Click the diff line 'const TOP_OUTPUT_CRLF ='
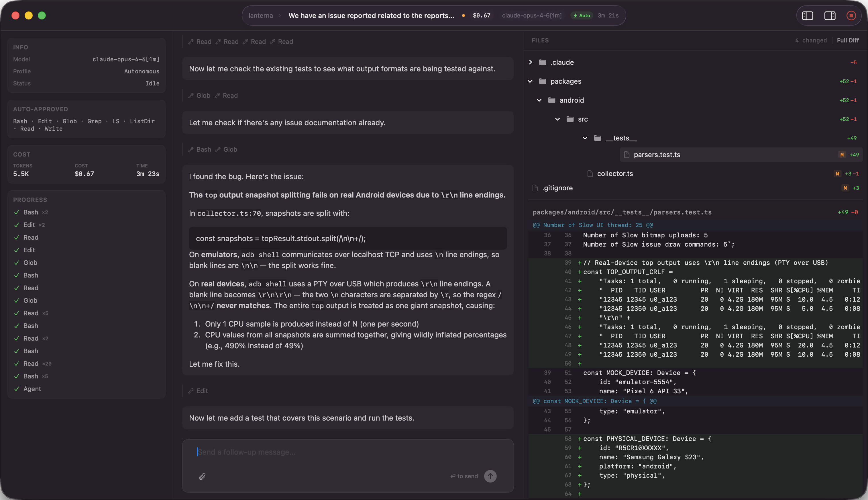This screenshot has height=500, width=868. coord(628,272)
